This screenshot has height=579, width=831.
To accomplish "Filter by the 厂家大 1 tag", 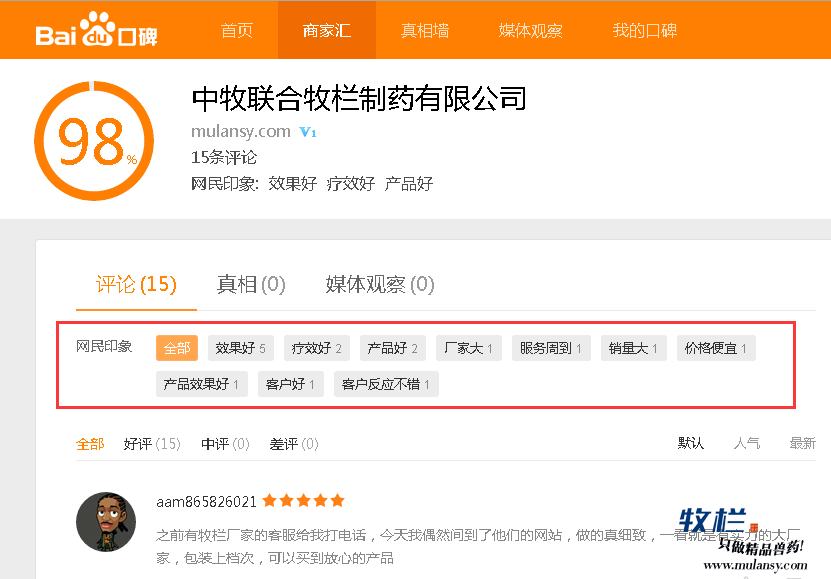I will point(468,348).
